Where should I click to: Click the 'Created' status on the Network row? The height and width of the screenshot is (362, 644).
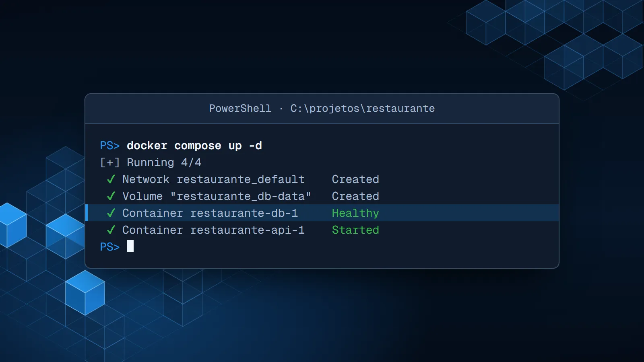355,179
